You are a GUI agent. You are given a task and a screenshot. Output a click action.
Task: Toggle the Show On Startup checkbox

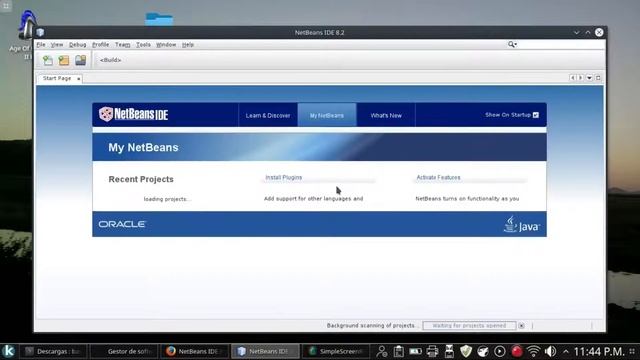pyautogui.click(x=536, y=115)
